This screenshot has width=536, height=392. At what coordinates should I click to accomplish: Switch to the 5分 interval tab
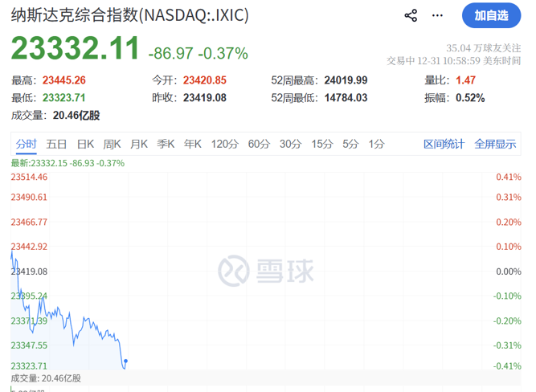click(x=350, y=144)
